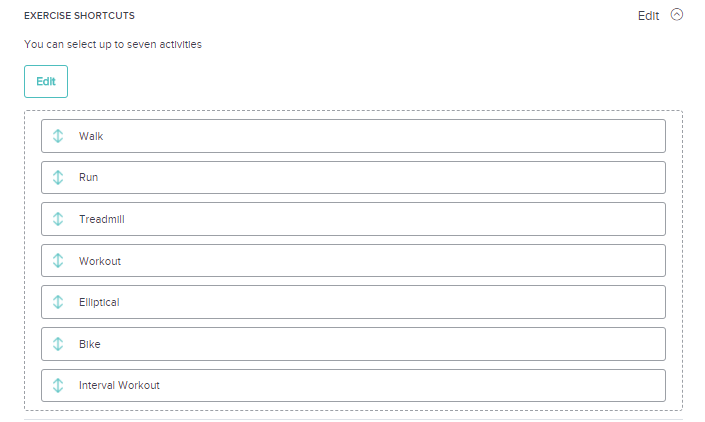Select the Workout activity row

[x=353, y=261]
